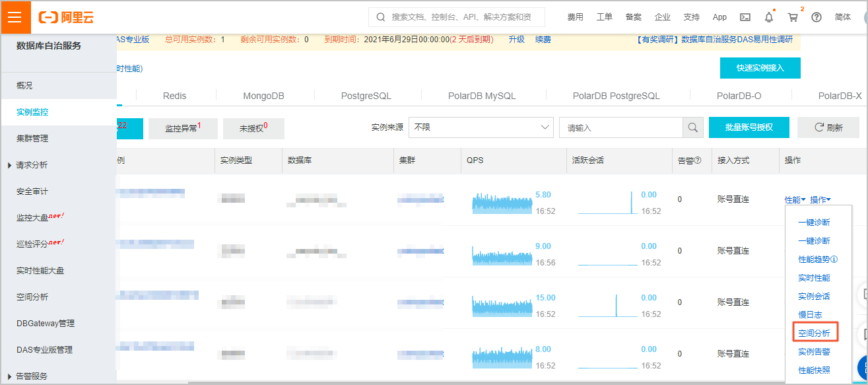Image resolution: width=868 pixels, height=385 pixels.
Task: Click the Alibaba Cloud (阿里云) logo
Action: [x=67, y=17]
